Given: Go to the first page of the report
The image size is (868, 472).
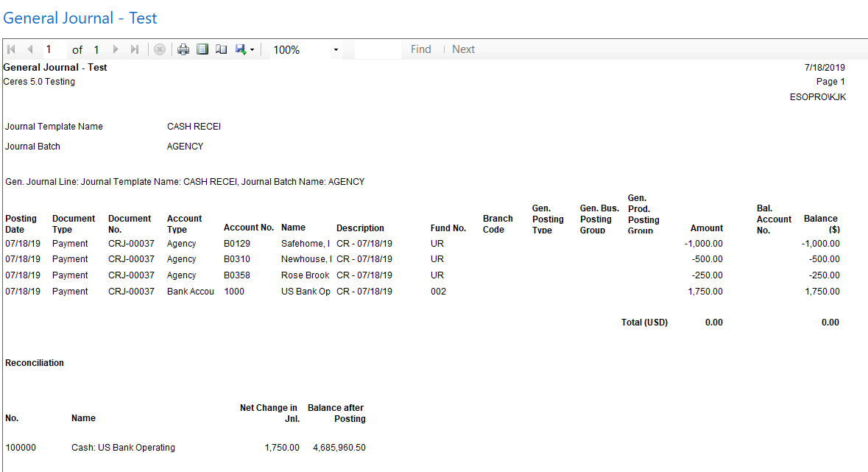Looking at the screenshot, I should point(12,49).
